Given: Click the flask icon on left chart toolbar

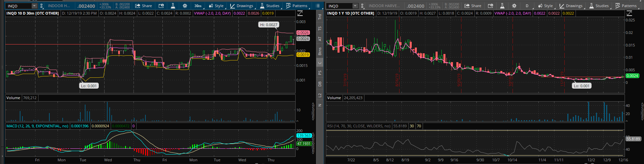Looking at the screenshot, I should [x=173, y=6].
